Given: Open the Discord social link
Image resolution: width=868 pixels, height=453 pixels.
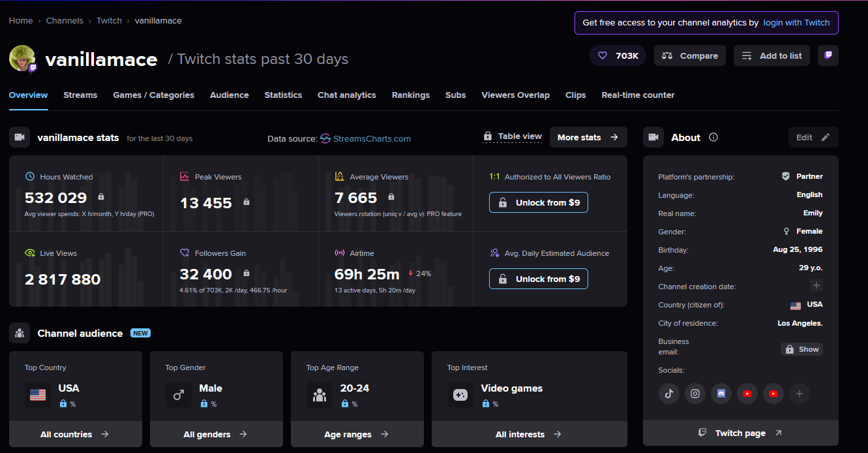Looking at the screenshot, I should click(x=721, y=394).
